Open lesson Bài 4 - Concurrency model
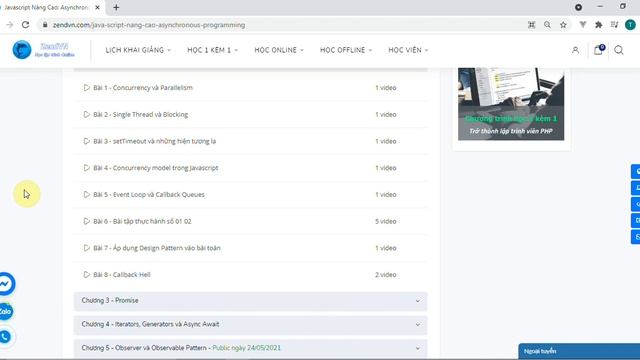This screenshot has height=360, width=640. 156,168
